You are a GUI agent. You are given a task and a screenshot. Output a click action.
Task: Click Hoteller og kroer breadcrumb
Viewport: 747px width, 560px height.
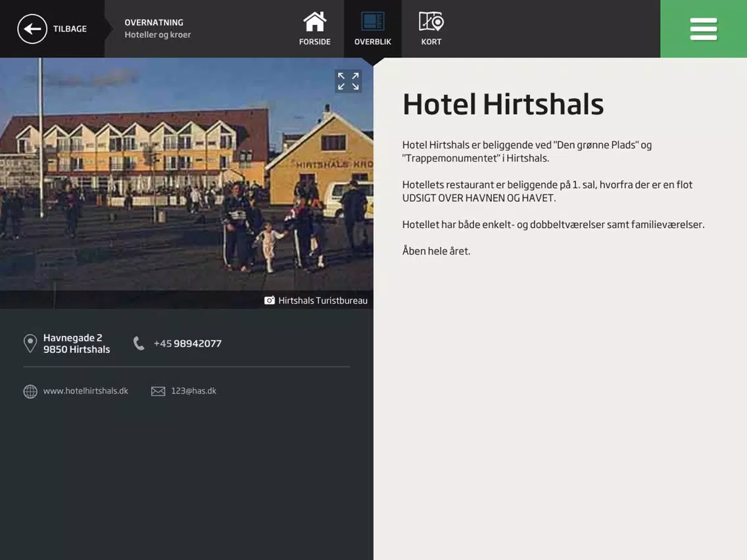(158, 35)
